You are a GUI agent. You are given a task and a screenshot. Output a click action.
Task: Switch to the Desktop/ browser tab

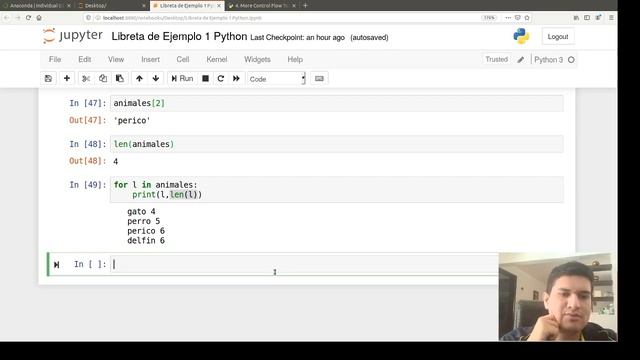click(x=111, y=6)
